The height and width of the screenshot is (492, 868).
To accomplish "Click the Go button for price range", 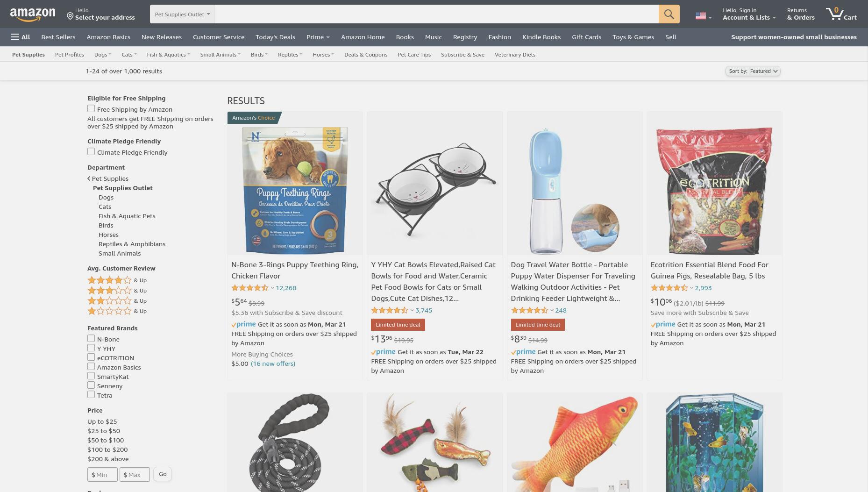I will pyautogui.click(x=163, y=474).
